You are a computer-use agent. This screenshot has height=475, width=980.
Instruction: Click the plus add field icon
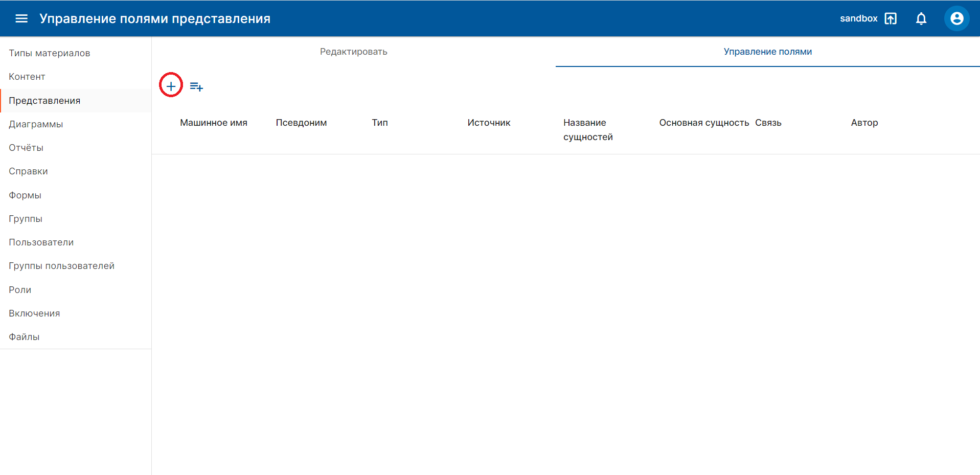click(171, 86)
